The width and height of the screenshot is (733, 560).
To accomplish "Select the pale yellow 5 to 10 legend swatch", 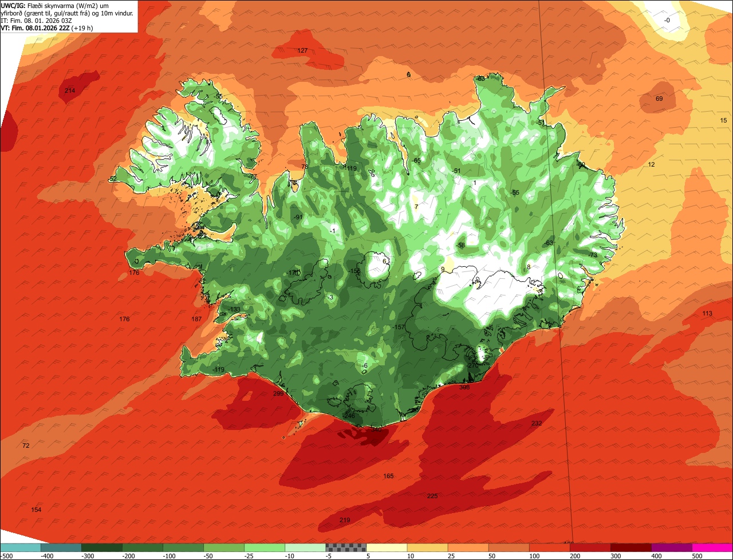I will [x=386, y=547].
